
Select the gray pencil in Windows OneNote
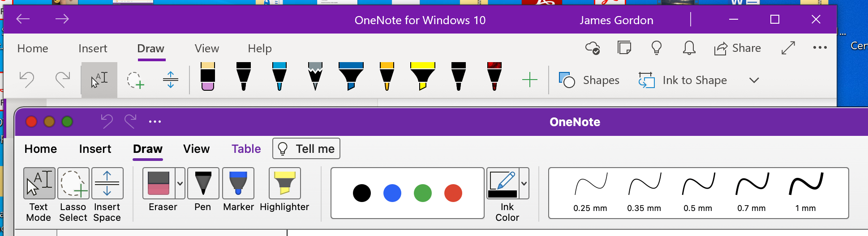point(315,76)
